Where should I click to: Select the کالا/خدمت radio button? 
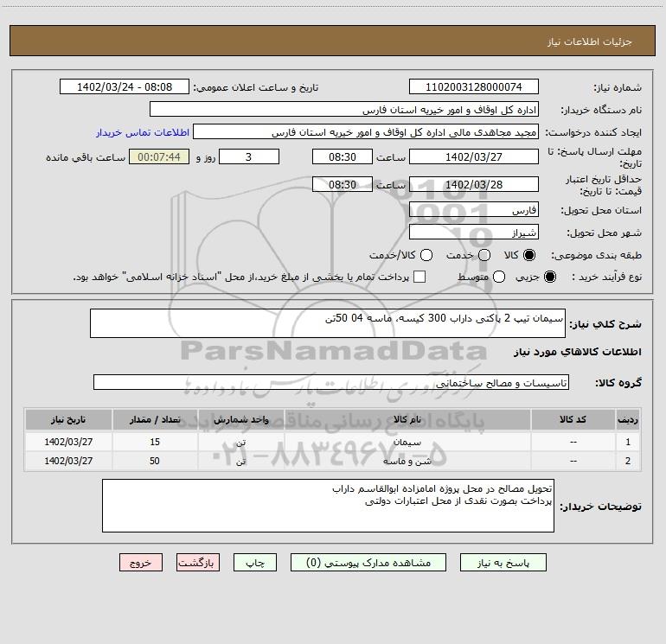coord(426,255)
